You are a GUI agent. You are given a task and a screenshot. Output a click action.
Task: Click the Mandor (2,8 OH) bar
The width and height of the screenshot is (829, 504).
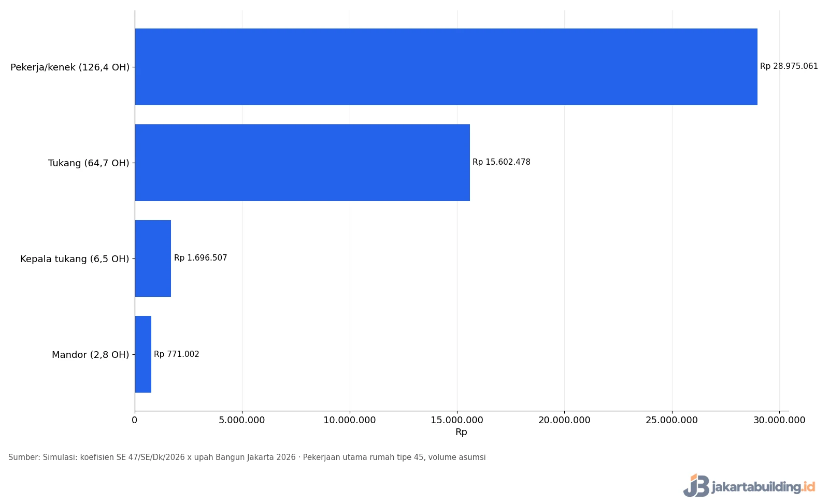pos(144,354)
